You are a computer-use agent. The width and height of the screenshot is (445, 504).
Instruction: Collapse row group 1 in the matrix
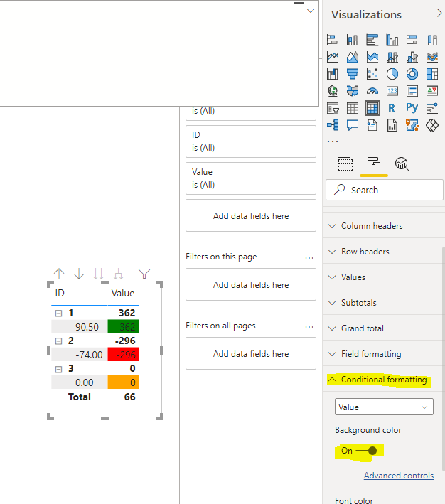pyautogui.click(x=58, y=313)
